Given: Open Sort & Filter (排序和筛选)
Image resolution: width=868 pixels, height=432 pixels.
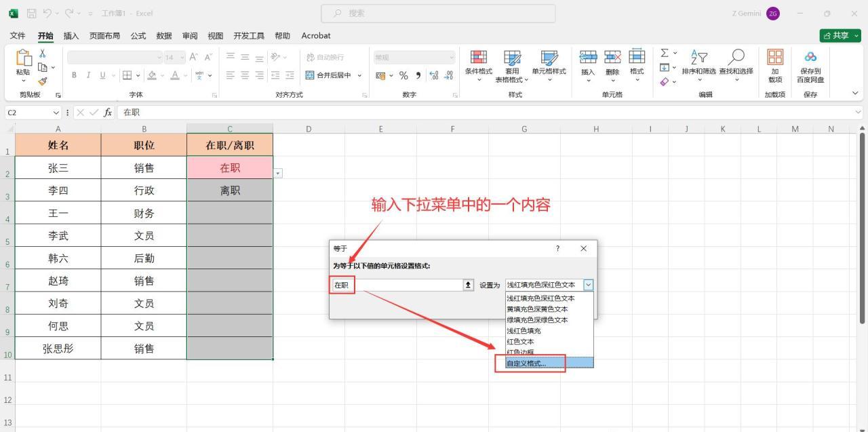Looking at the screenshot, I should [698, 66].
